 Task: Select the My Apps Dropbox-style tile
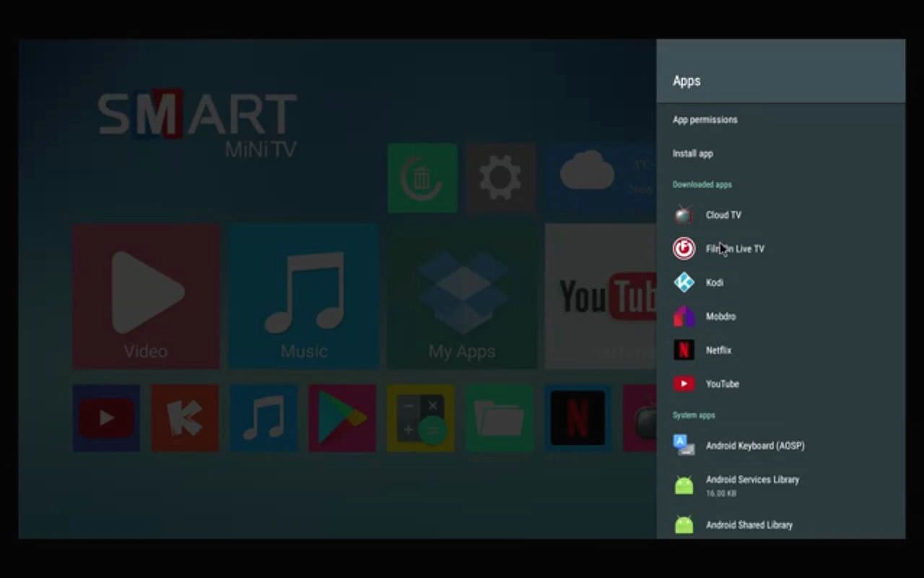tap(461, 295)
